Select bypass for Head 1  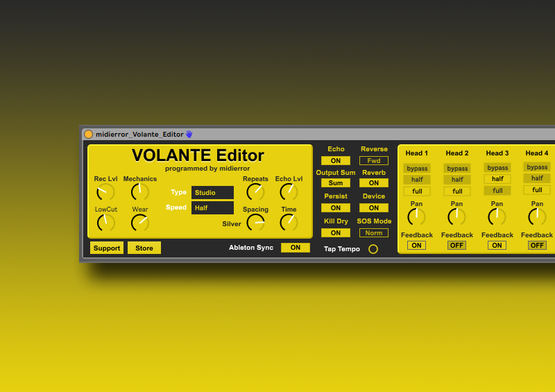pos(417,168)
